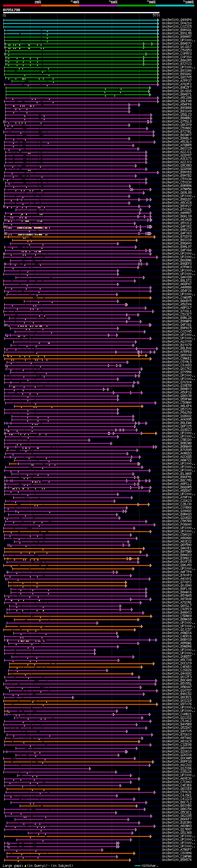Select hit UniRef100_B8AD71
Image resolution: width=197 pixels, height=868 pixels.
(x=177, y=94)
